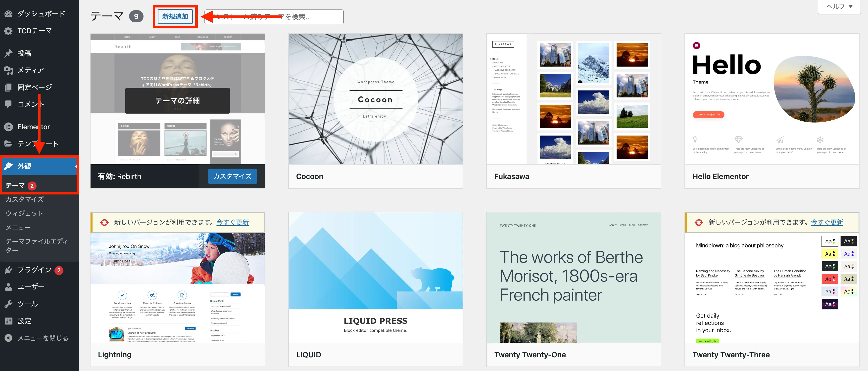This screenshot has height=371, width=868.
Task: Click the ユーザー person icon
Action: click(8, 287)
